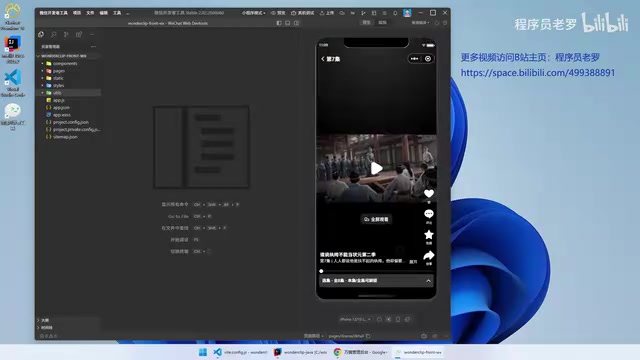Open the 文件 (File) menu
The image size is (640, 360).
coord(90,13)
